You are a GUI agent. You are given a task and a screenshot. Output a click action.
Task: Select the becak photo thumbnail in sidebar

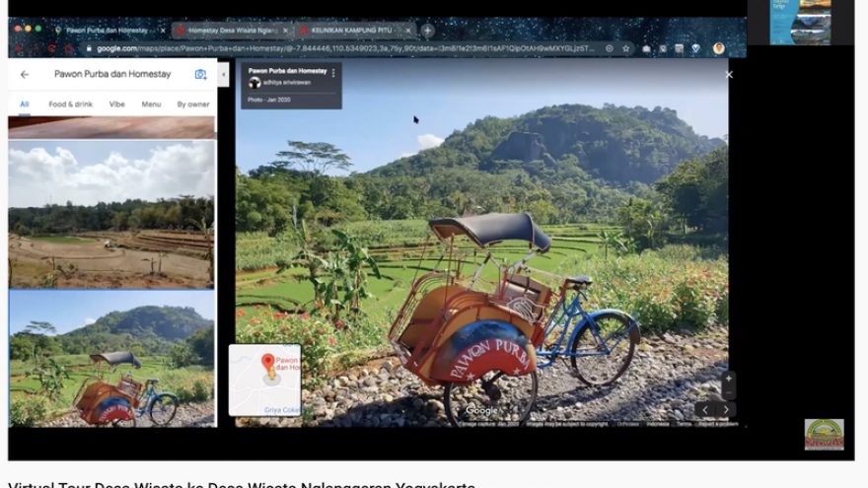[111, 359]
